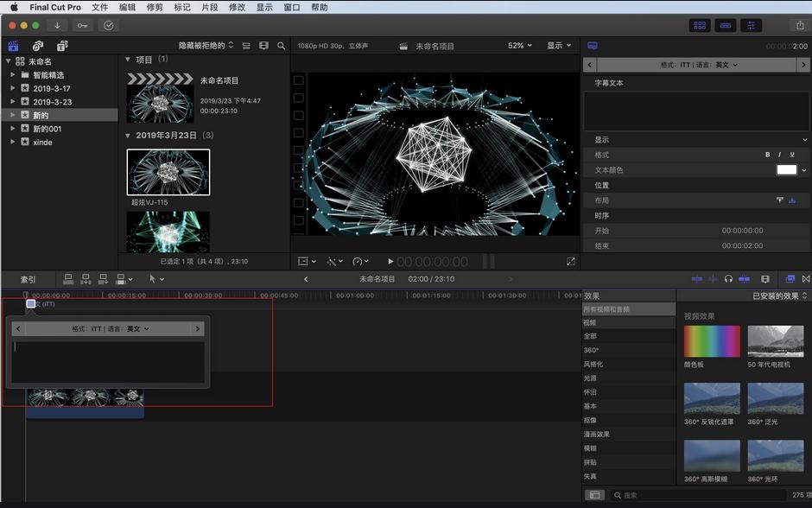812x508 pixels.
Task: Click the white 文本颜色 color swatch
Action: click(786, 170)
